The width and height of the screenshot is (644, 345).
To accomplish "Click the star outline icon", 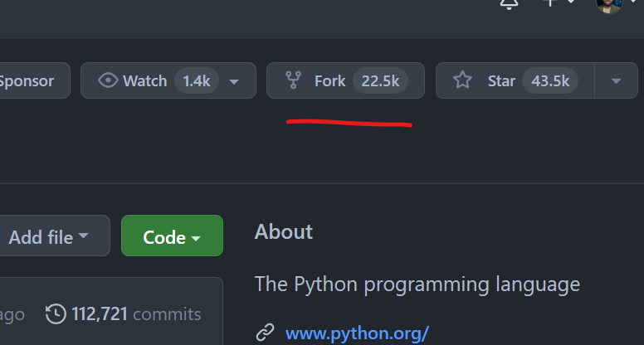I will point(462,80).
